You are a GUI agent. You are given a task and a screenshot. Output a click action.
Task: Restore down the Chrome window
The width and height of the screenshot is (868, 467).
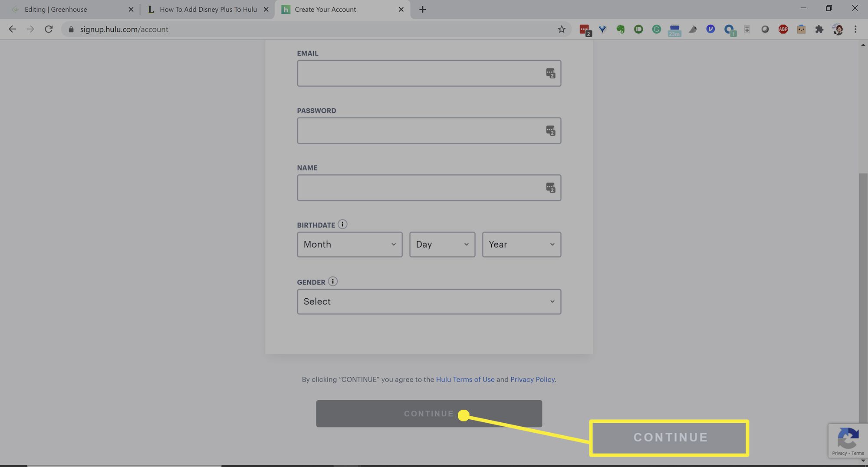tap(829, 8)
